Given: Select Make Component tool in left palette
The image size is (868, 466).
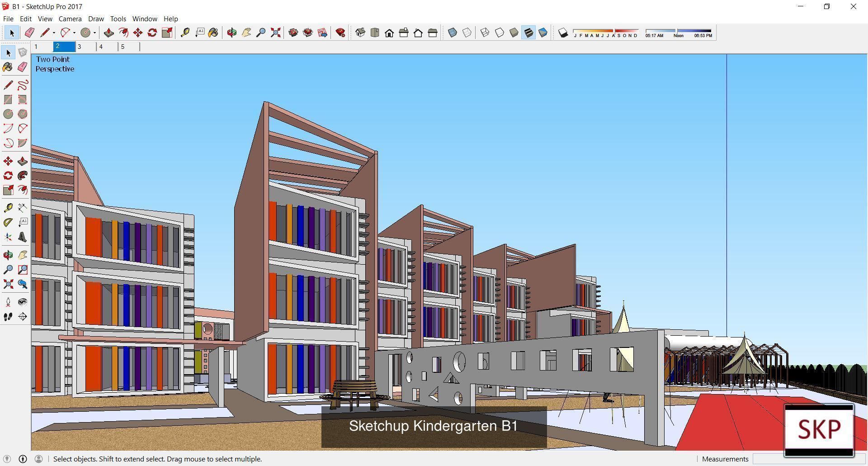Looking at the screenshot, I should pyautogui.click(x=23, y=52).
